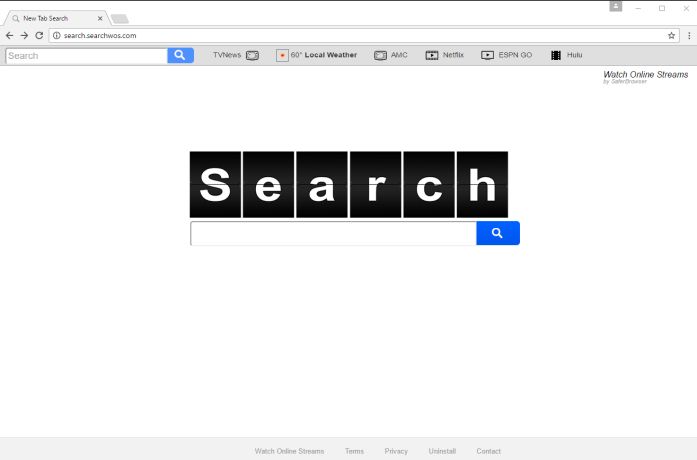Click the browser forward arrow
Viewport: 697px width, 460px height.
[x=24, y=35]
